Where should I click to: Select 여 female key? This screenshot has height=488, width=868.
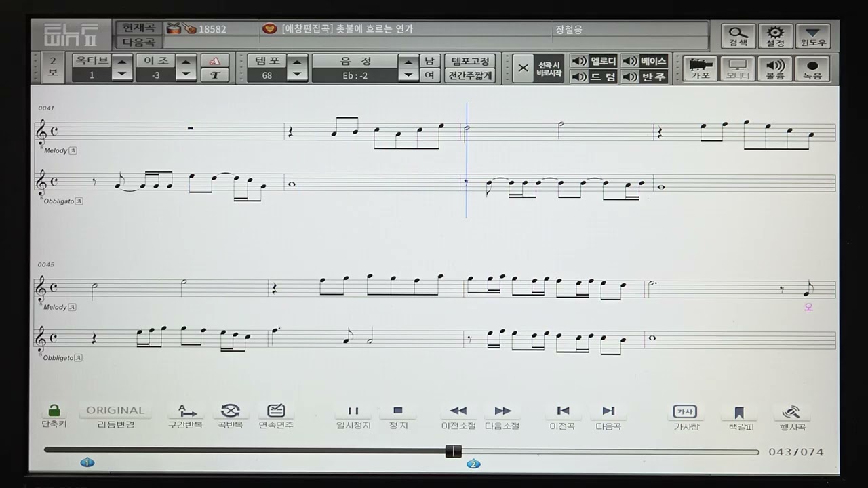[x=429, y=75]
